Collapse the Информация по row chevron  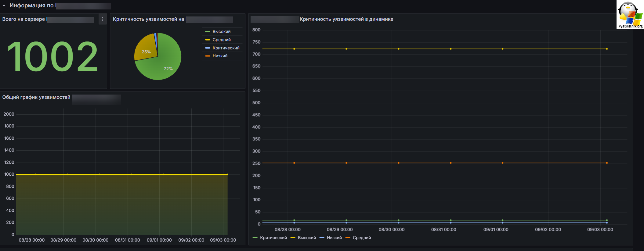4,5
